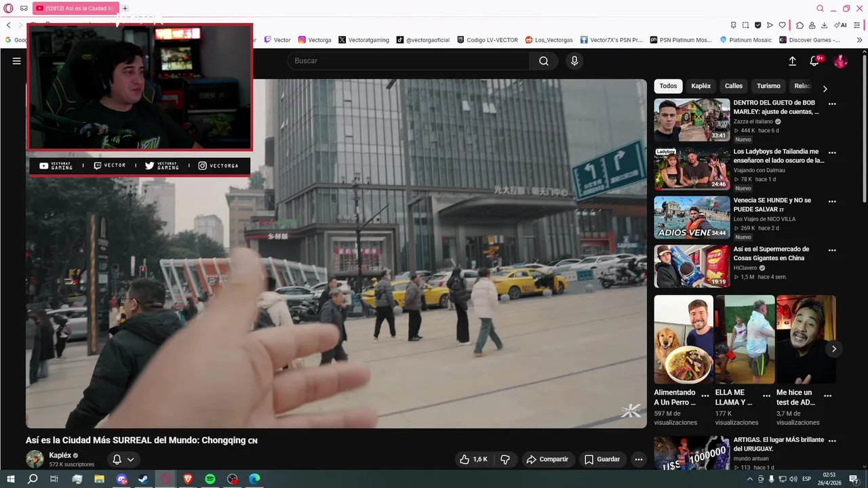Screen dimensions: 868x488
Task: Open options menu for Bob Marley video
Action: coord(832,104)
